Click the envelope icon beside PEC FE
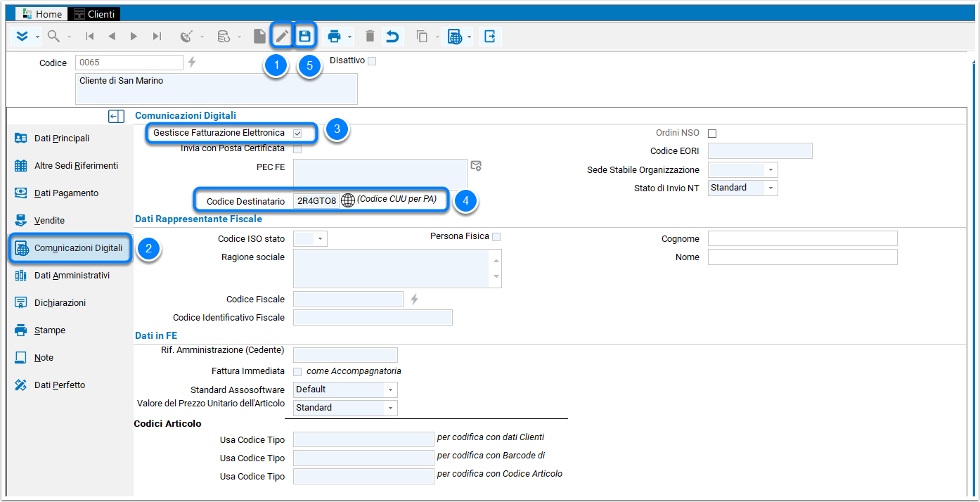980x502 pixels. point(476,166)
